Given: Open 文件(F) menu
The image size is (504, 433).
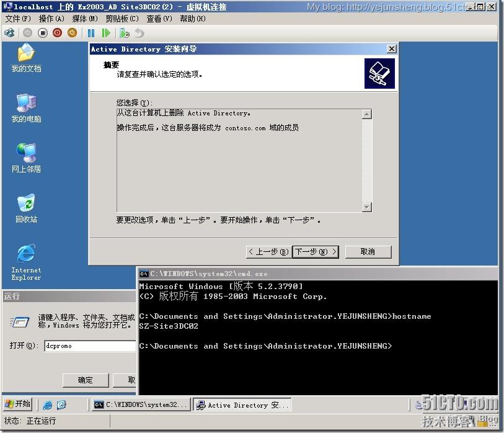Looking at the screenshot, I should pos(18,19).
